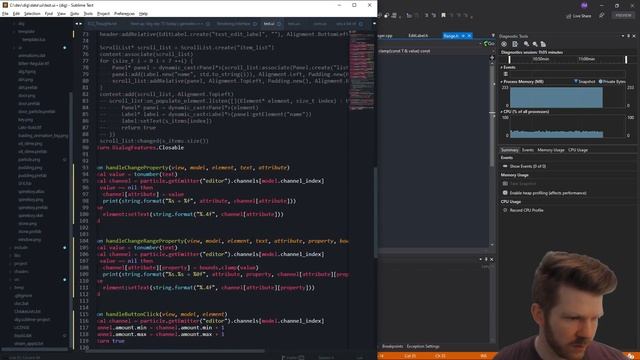
Task: Select the CPU Usage tab in Diagnostic Tools
Action: pyautogui.click(x=578, y=150)
